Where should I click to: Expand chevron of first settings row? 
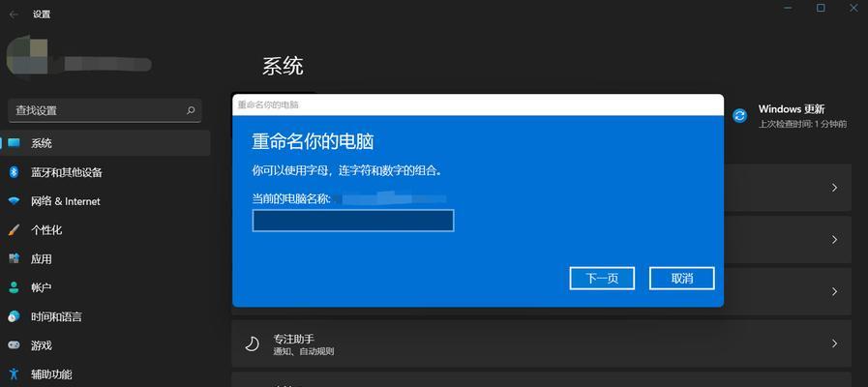[x=834, y=188]
